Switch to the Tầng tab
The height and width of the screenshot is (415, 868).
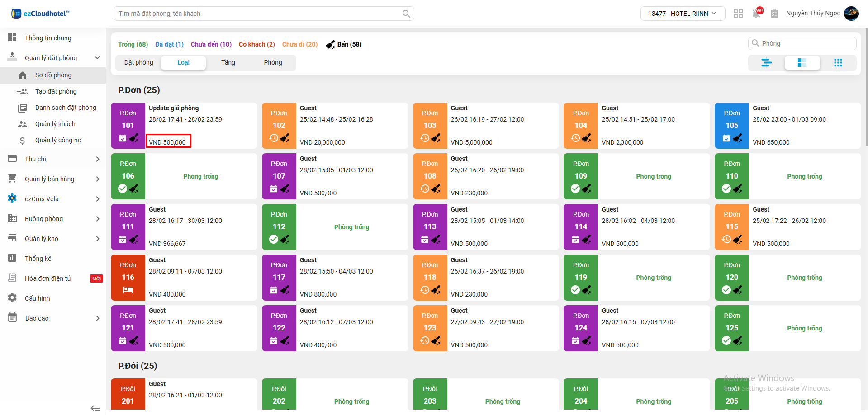coord(228,62)
